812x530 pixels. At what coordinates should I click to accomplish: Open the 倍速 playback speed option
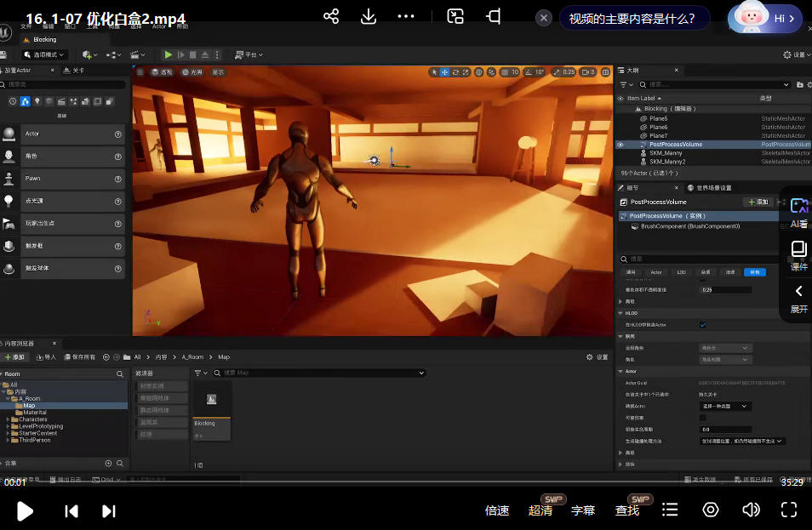(x=497, y=510)
